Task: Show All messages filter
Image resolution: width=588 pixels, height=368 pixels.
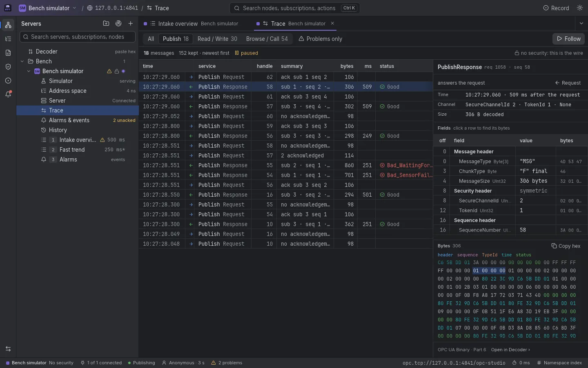Action: pos(151,39)
